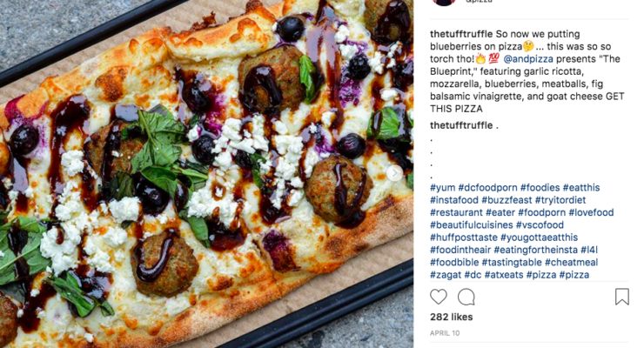Save the post with the bookmark icon
This screenshot has height=348, width=644.
pos(622,297)
